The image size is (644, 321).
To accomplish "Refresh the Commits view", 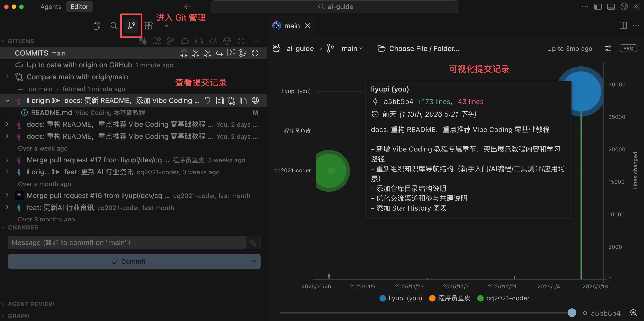I will pyautogui.click(x=255, y=53).
